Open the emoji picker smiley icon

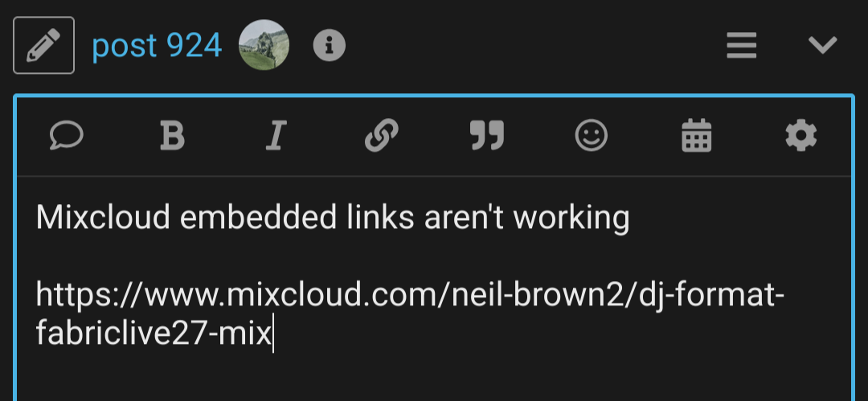592,136
